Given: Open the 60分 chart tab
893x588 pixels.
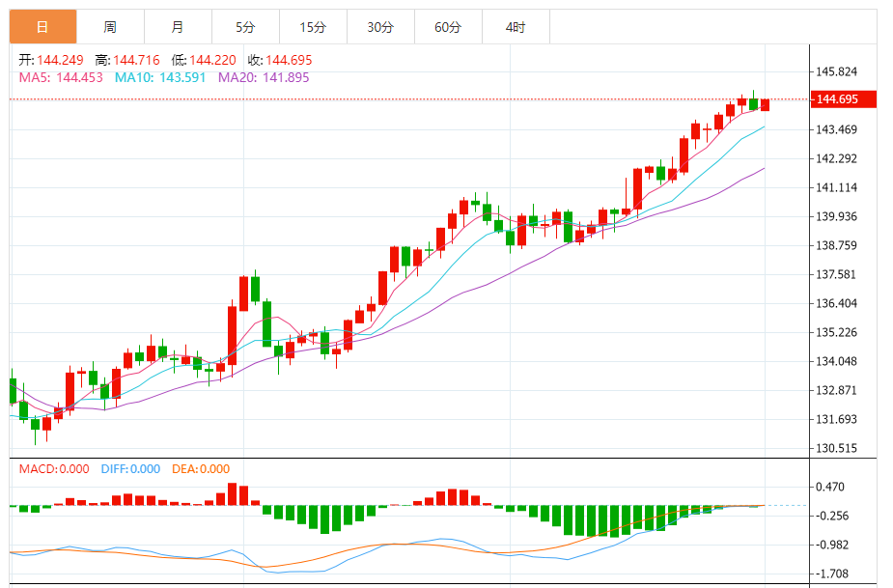Looking at the screenshot, I should pos(448,27).
